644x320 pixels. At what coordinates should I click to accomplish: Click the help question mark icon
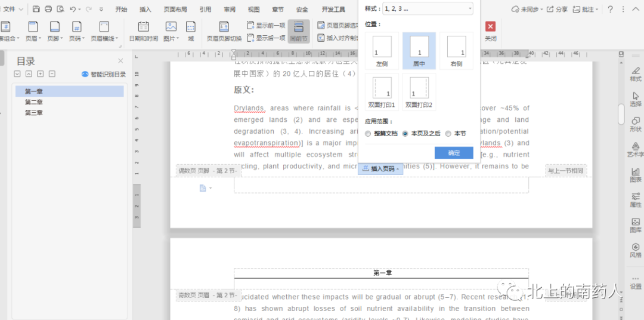(x=611, y=9)
